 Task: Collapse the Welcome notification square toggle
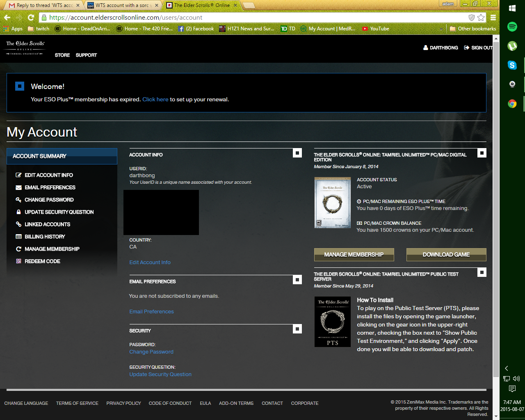(x=20, y=86)
